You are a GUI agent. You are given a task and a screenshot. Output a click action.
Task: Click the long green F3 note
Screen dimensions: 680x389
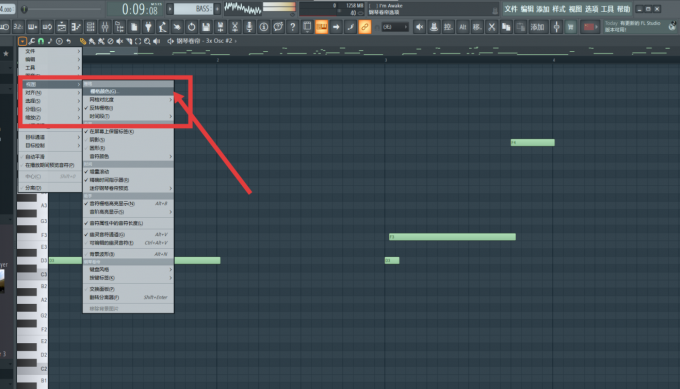click(x=452, y=237)
